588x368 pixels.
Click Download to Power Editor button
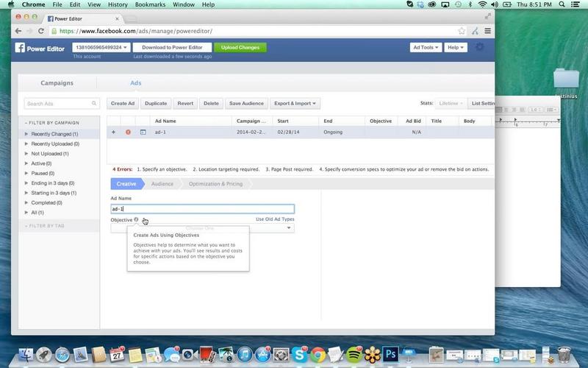172,47
